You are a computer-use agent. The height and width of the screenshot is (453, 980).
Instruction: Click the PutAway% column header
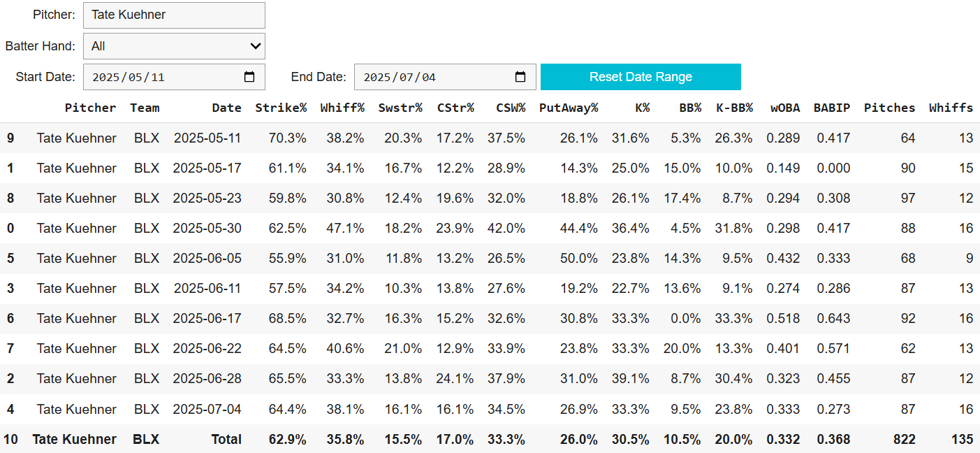click(x=569, y=108)
